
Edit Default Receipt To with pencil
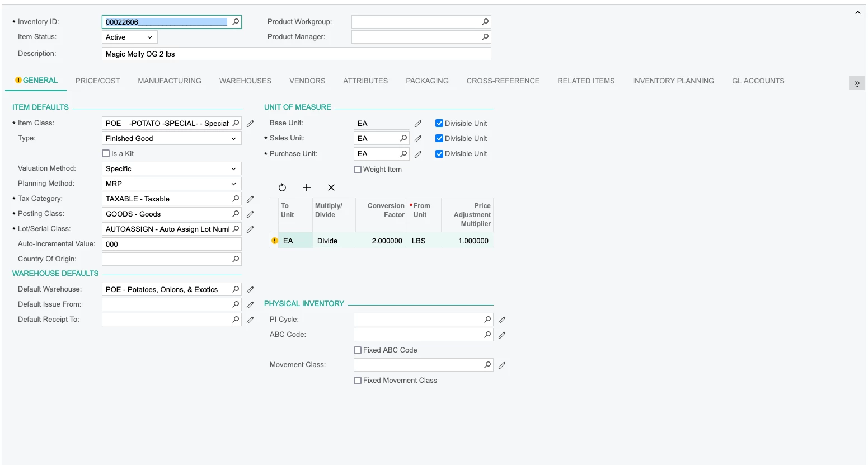[x=250, y=320]
